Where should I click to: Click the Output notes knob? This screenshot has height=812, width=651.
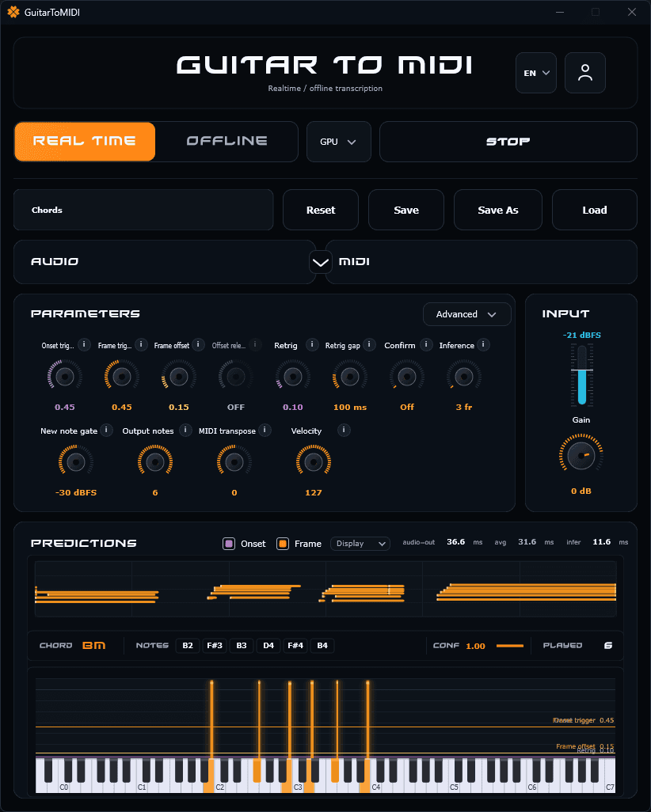click(155, 462)
